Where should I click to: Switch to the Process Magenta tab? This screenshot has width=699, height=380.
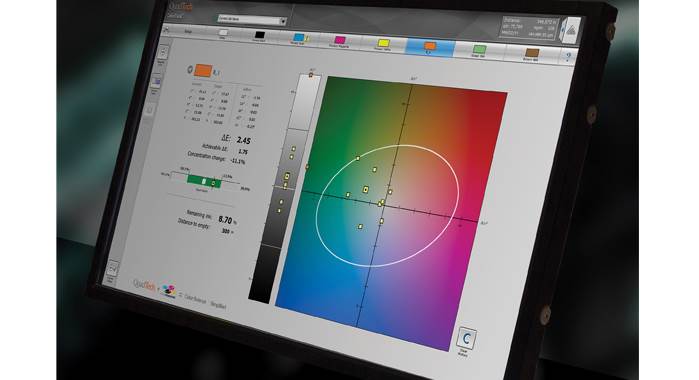coord(340,41)
